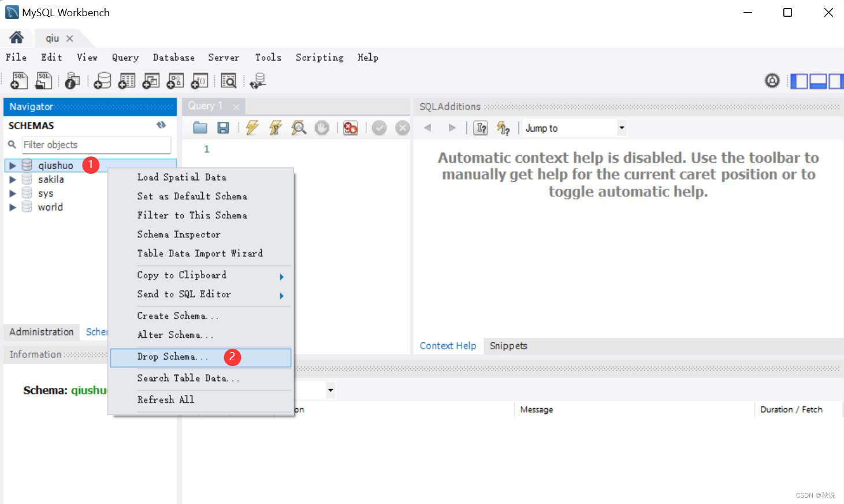Create new view toolbar icon
The width and height of the screenshot is (844, 504).
(151, 81)
